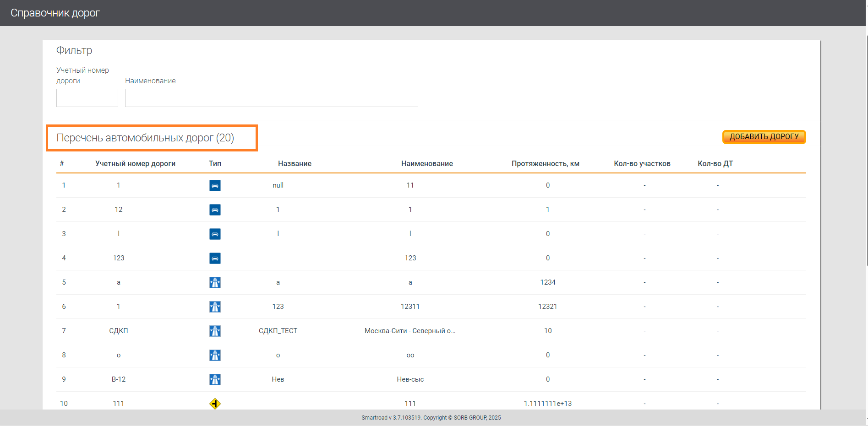Screen dimensions: 868x426
Task: Click the Нев name cell
Action: (278, 379)
